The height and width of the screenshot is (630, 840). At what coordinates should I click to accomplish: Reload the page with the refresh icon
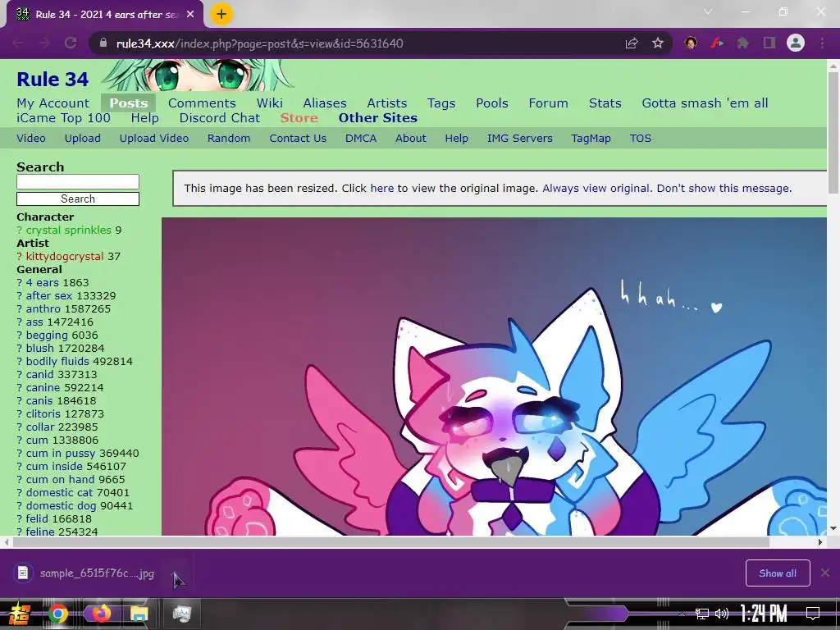(x=71, y=43)
